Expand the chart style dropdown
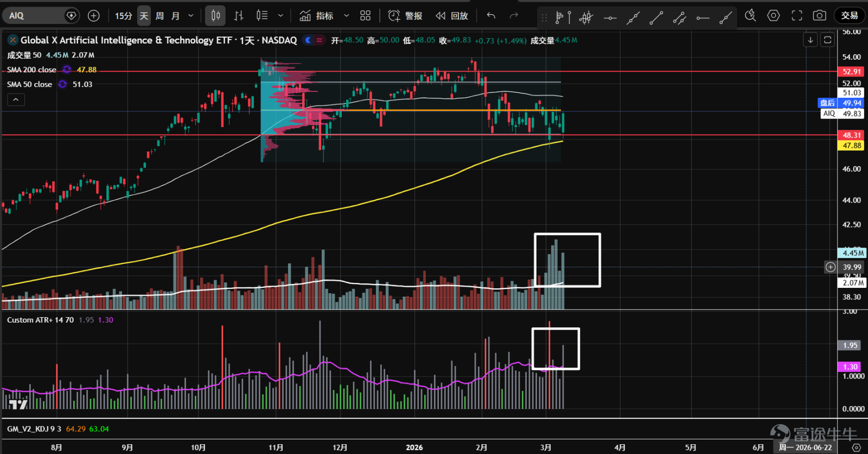The width and height of the screenshot is (868, 454). click(x=280, y=16)
